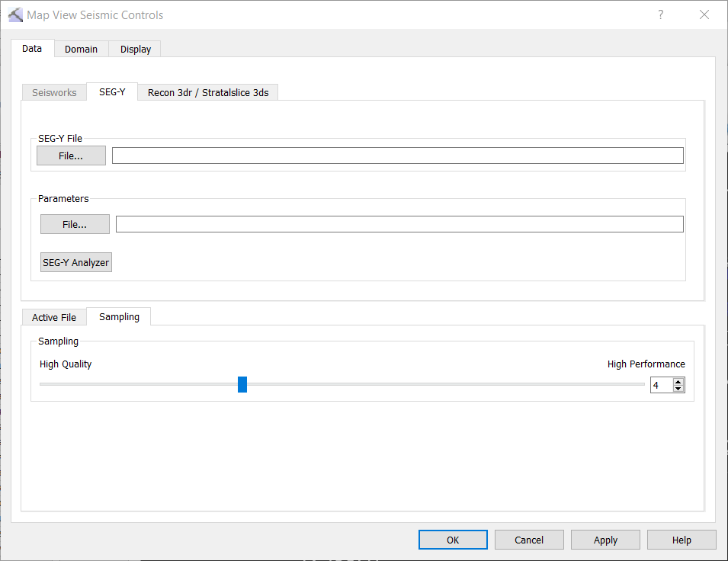Increase sampling value with the up arrow
728x561 pixels.
tap(678, 381)
